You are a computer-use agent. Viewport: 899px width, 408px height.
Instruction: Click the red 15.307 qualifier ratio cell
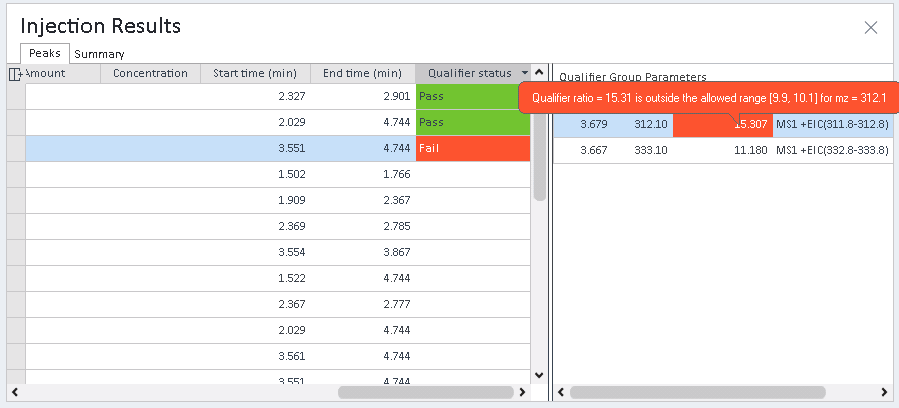pos(722,124)
